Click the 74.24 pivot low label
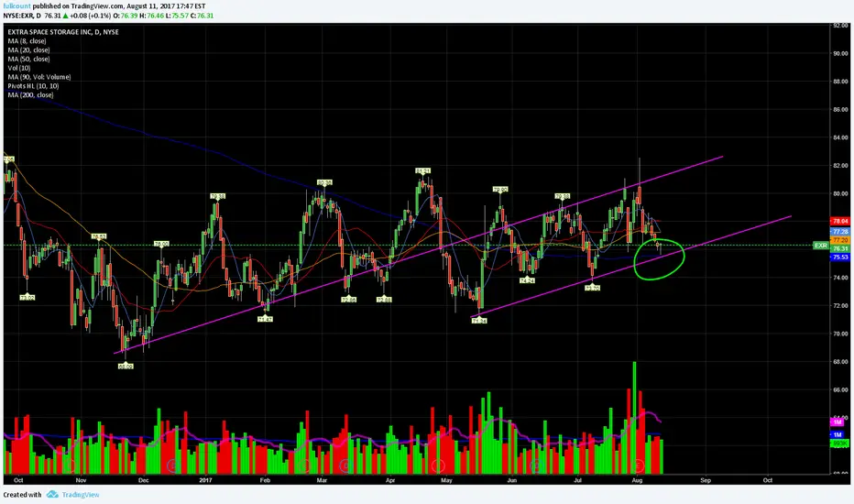854x504 pixels. (527, 280)
